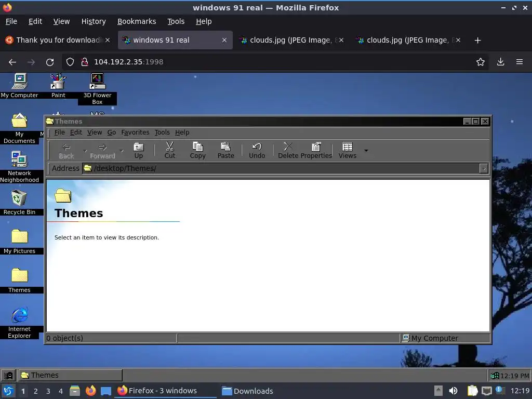Click file manager icon in bottom panel
The height and width of the screenshot is (399, 532).
75,391
